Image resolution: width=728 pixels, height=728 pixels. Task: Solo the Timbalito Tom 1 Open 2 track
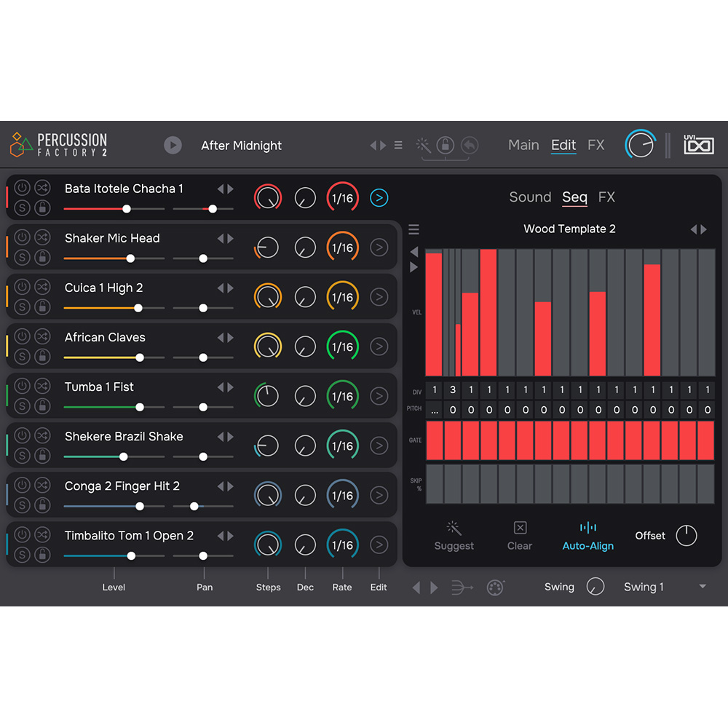point(22,555)
